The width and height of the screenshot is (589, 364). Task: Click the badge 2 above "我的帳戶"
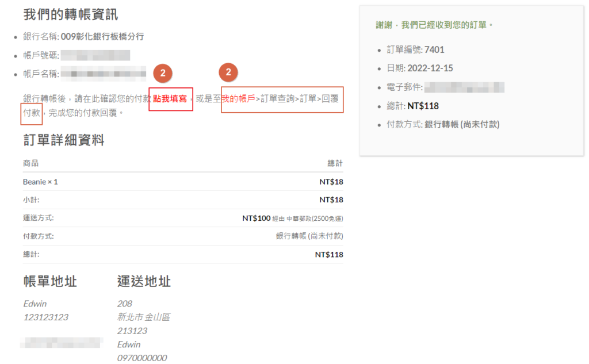tap(228, 73)
